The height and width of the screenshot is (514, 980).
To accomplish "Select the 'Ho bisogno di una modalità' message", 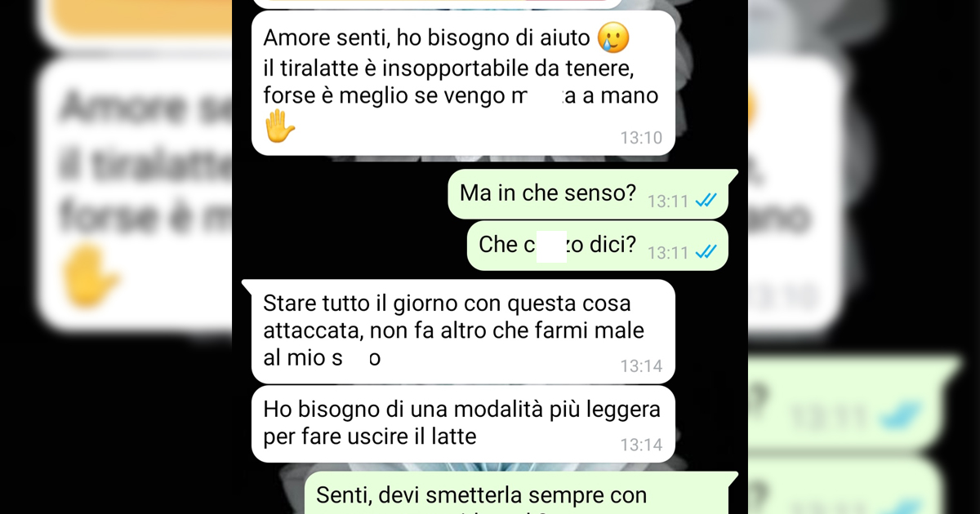I will coord(463,423).
